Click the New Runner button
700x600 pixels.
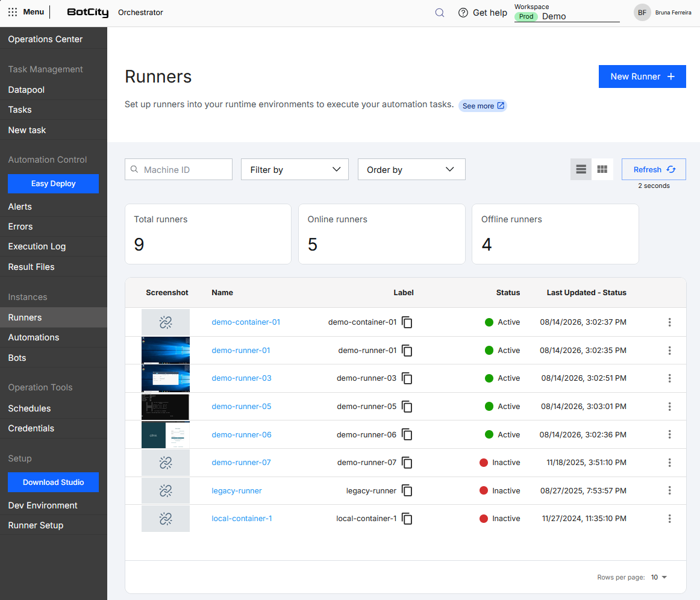(642, 77)
